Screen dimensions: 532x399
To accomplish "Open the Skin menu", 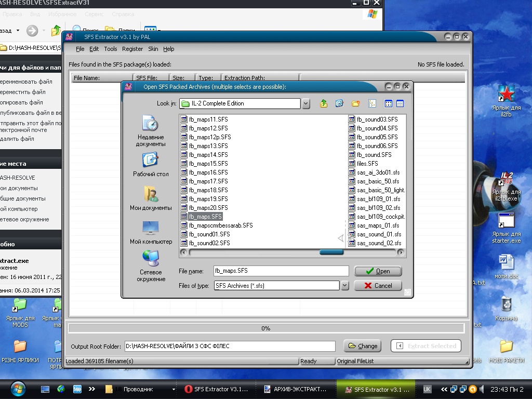I will point(153,49).
